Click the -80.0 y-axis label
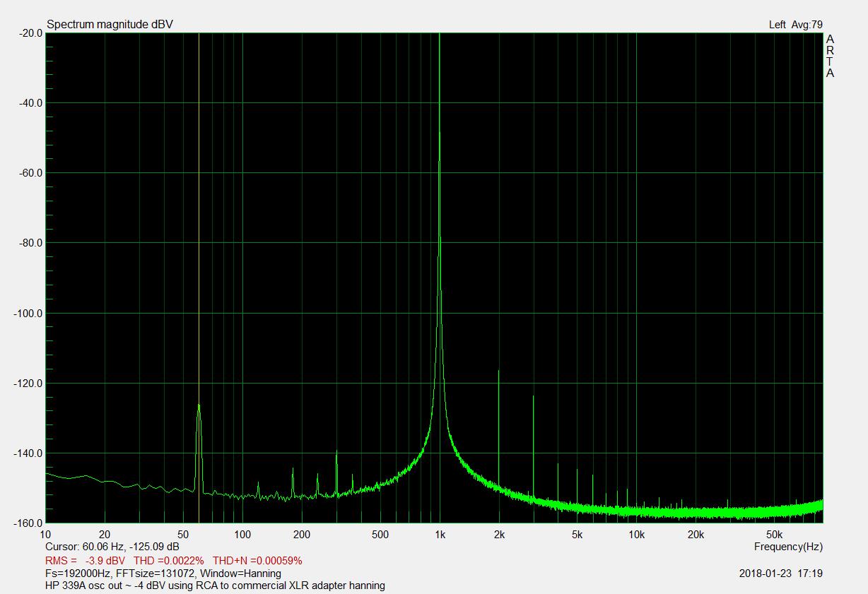Image resolution: width=868 pixels, height=594 pixels. pos(29,242)
